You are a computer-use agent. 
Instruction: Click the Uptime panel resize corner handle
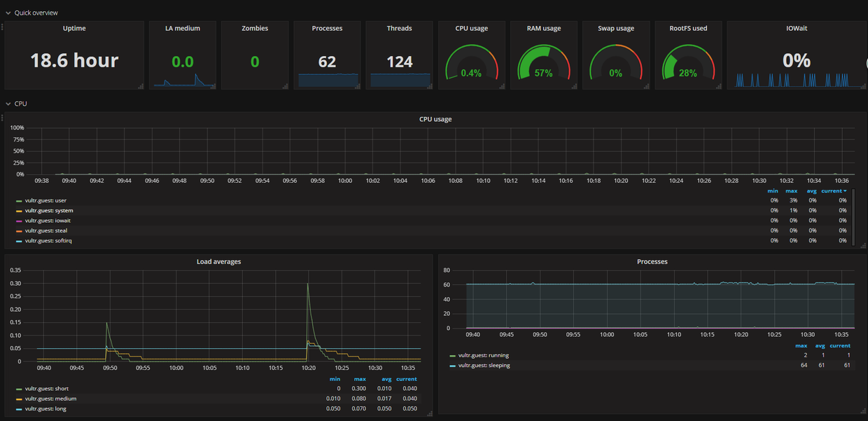141,86
